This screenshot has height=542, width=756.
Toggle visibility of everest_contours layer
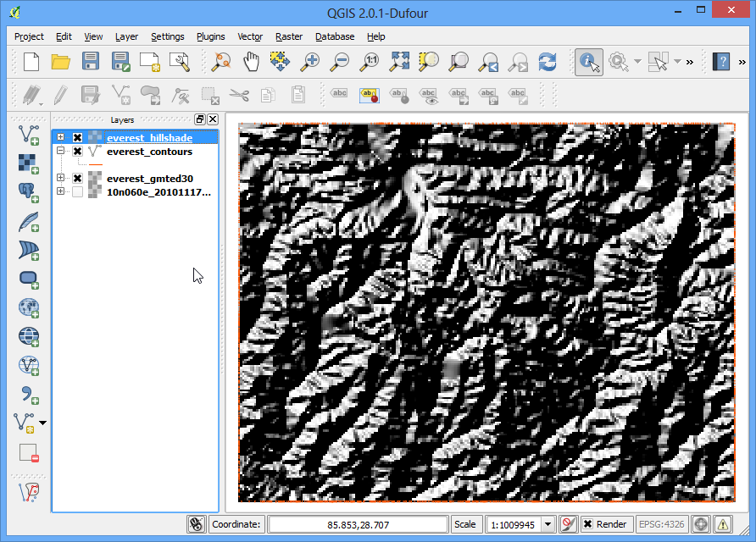click(x=77, y=152)
